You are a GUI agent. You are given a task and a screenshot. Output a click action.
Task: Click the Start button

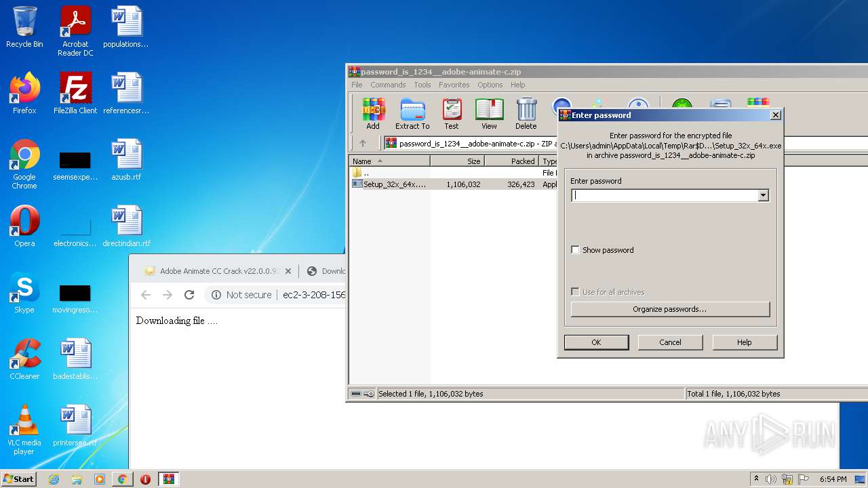[x=19, y=479]
